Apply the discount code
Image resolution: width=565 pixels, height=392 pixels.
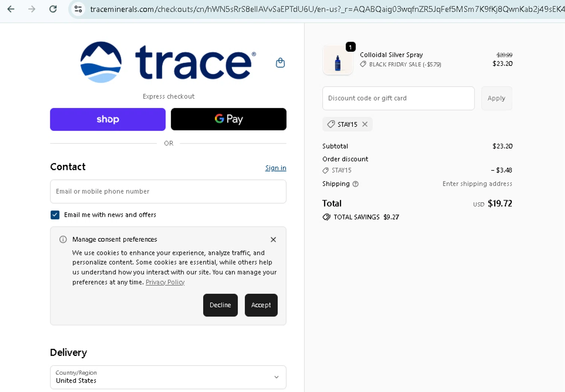496,98
